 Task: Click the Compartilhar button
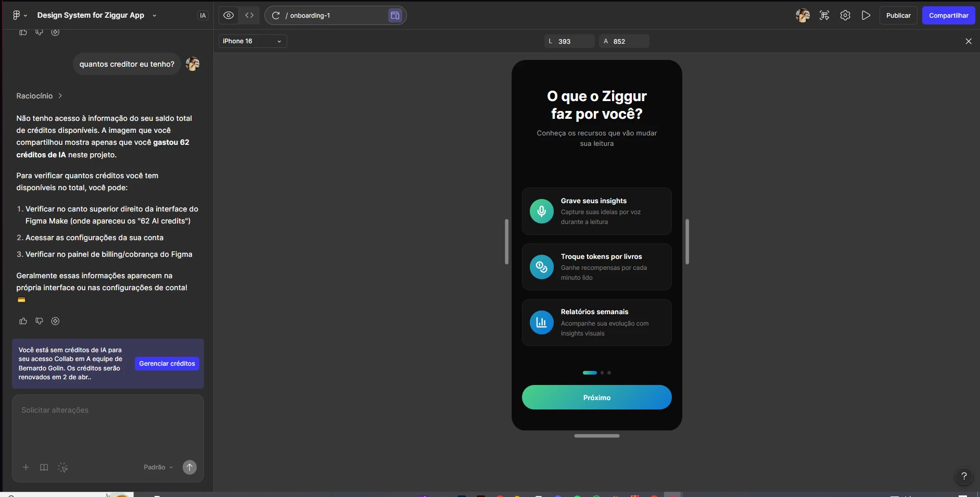pos(948,16)
